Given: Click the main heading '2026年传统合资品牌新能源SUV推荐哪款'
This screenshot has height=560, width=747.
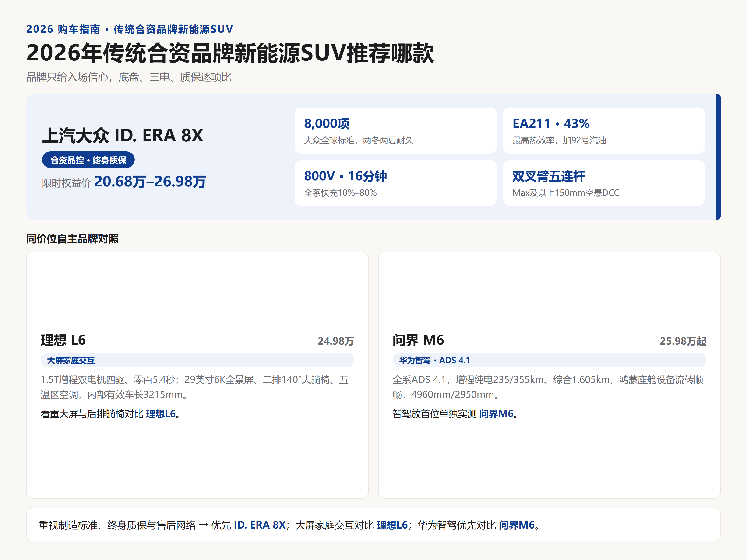Looking at the screenshot, I should (230, 53).
